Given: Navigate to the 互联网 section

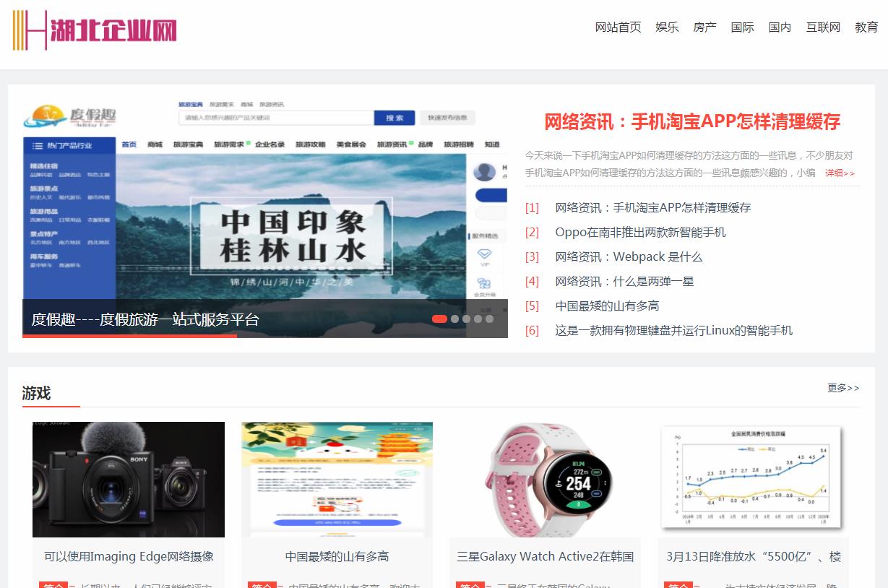Looking at the screenshot, I should 823,27.
